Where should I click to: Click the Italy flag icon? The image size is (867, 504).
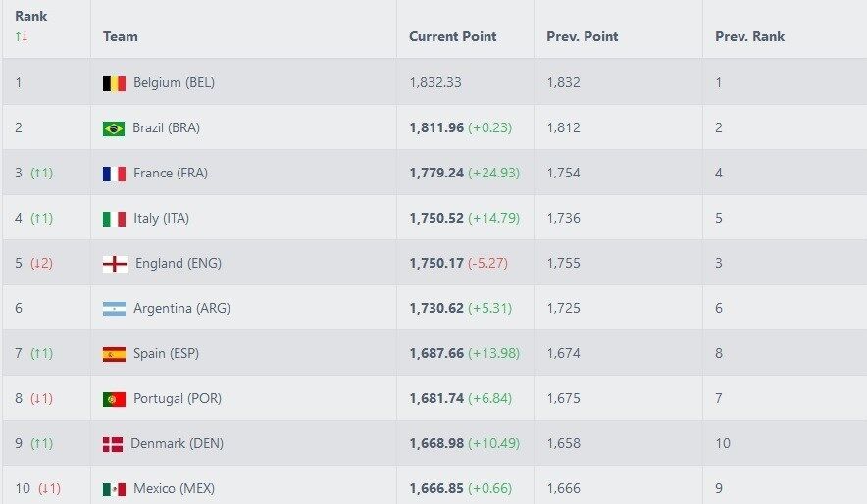tap(114, 219)
